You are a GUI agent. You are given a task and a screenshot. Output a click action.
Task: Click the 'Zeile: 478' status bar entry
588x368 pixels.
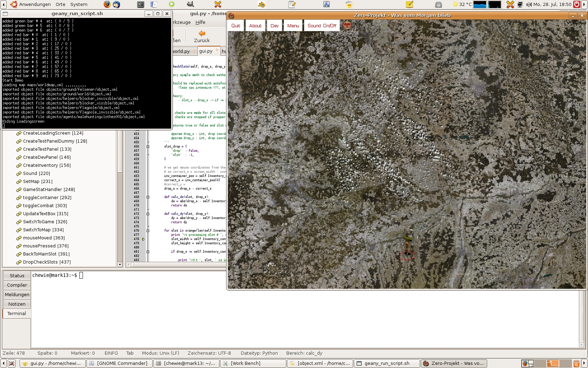14,353
